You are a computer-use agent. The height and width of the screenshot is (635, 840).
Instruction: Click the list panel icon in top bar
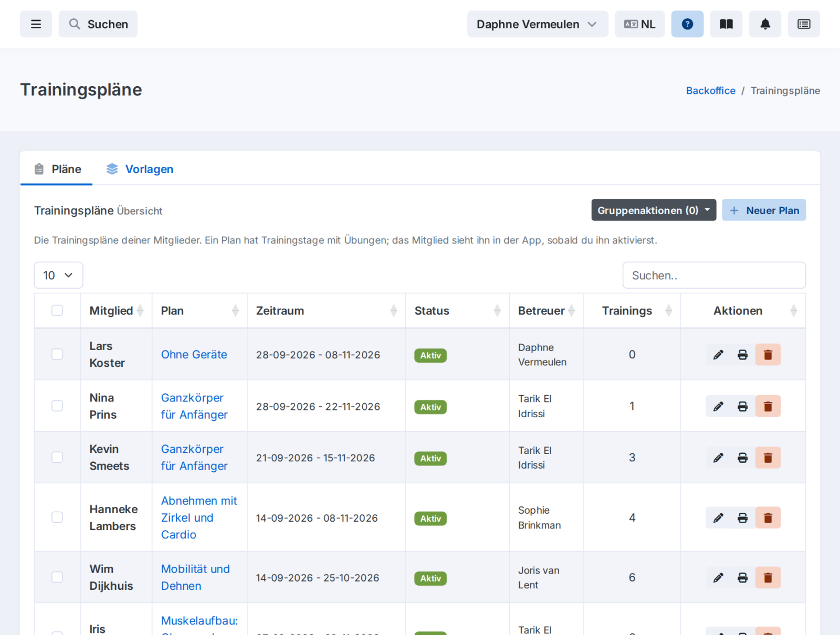(804, 24)
